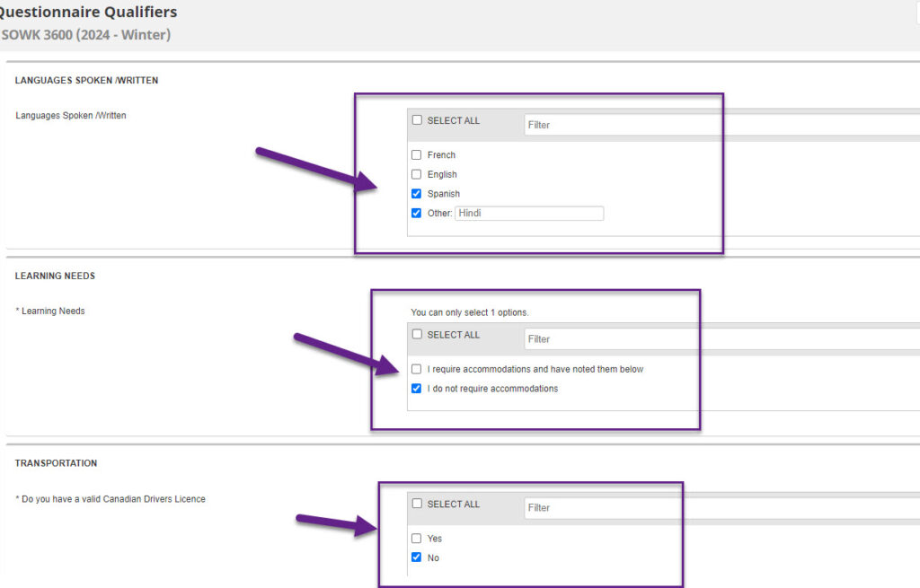Click the SOWK 3600 (2024 - Winter) subtitle
This screenshot has height=588, width=920.
(85, 35)
